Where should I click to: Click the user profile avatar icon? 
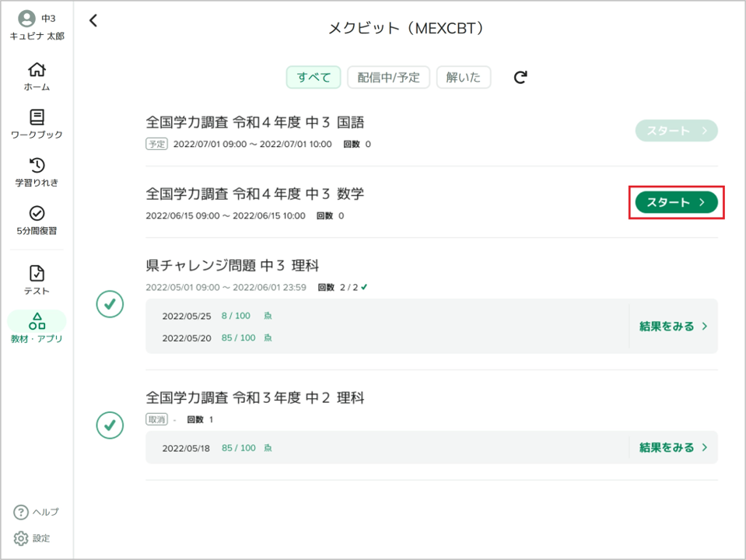(x=26, y=19)
